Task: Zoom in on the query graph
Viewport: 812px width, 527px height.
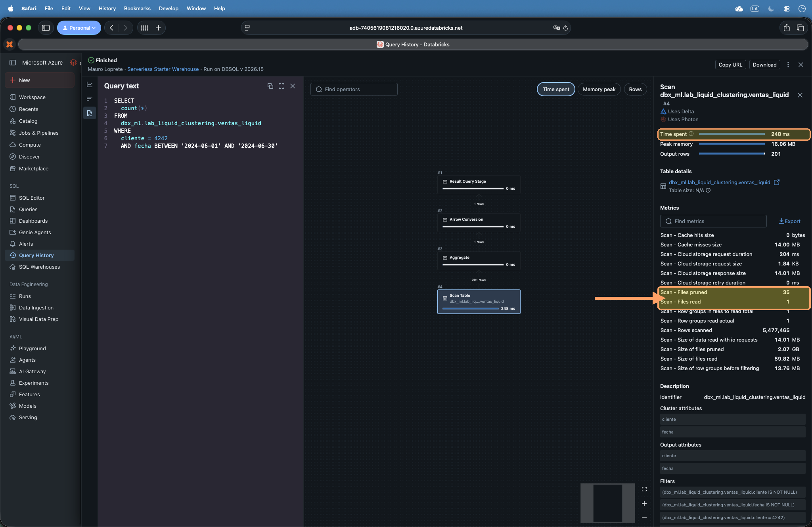Action: (x=644, y=504)
